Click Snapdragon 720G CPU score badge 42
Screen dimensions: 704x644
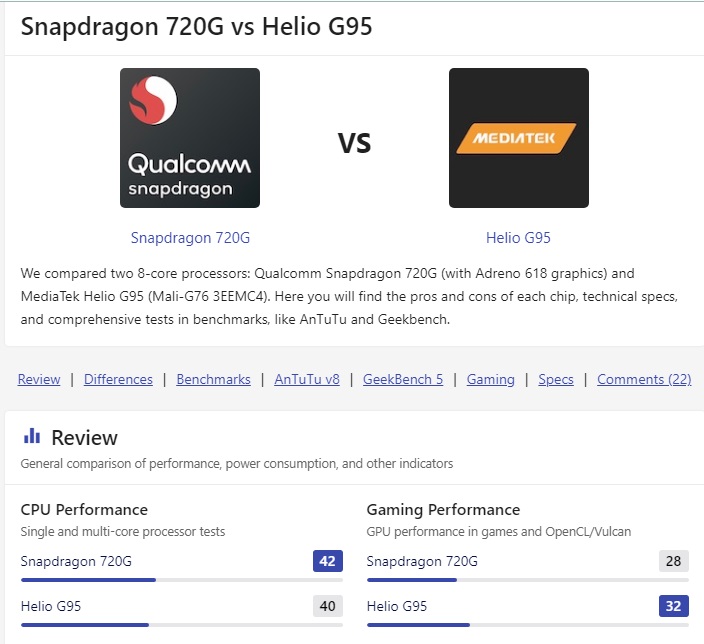click(328, 561)
